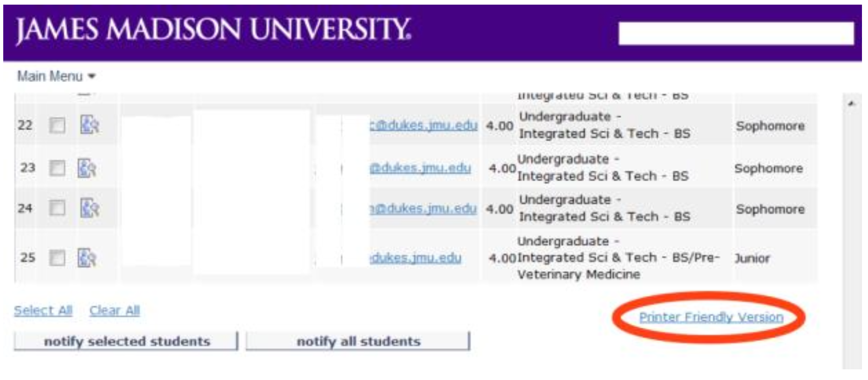Select row number 24

coord(25,208)
